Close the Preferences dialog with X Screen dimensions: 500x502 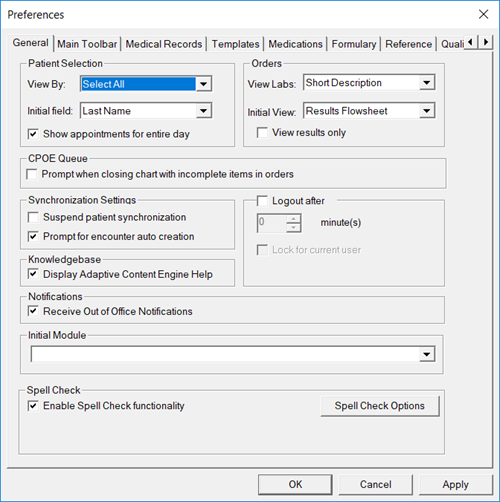[x=483, y=14]
